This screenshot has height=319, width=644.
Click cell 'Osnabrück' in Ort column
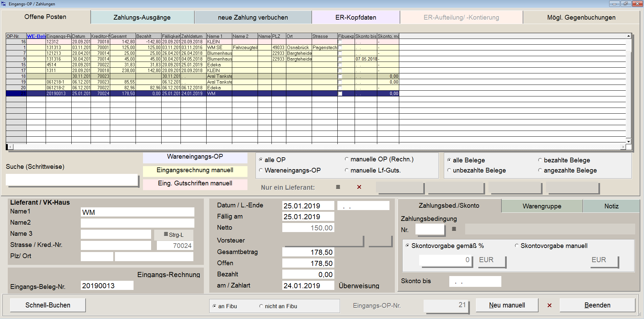[x=299, y=47]
